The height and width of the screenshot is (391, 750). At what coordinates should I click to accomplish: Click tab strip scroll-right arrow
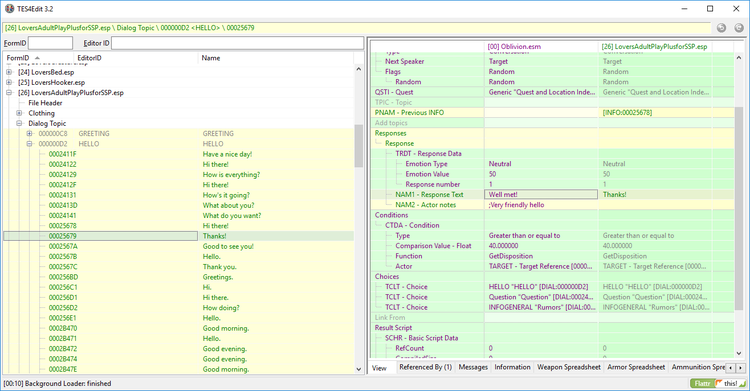click(x=740, y=368)
